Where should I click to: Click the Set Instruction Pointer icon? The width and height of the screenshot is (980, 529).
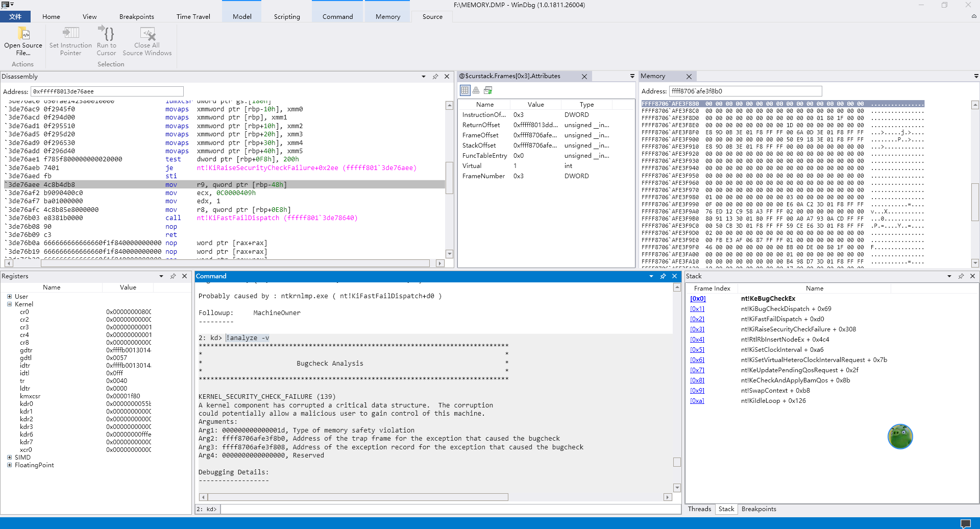coord(70,33)
